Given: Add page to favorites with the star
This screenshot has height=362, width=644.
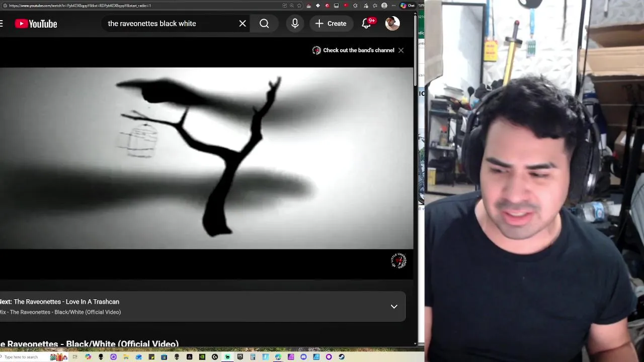Looking at the screenshot, I should (x=299, y=6).
